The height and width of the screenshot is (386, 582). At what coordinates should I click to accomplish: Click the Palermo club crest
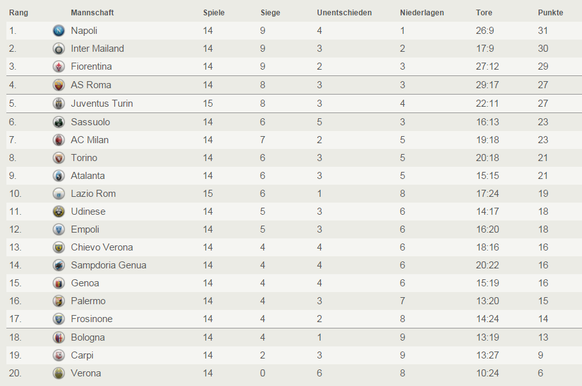tap(59, 301)
